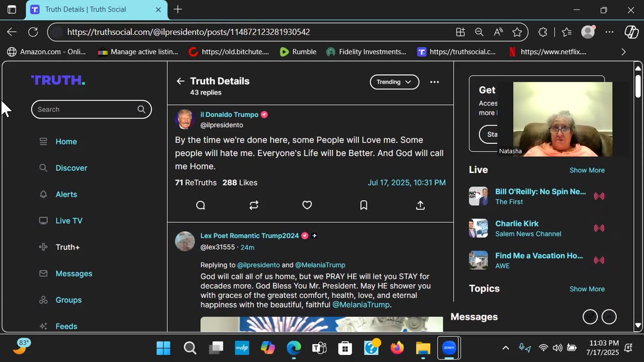Image resolution: width=644 pixels, height=362 pixels.
Task: Click the browser back arrow
Action: click(12, 32)
